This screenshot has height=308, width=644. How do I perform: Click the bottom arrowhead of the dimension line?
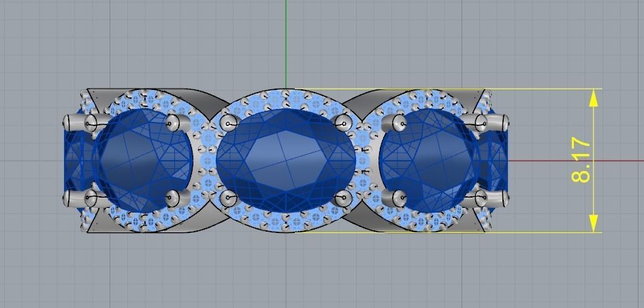593,224
